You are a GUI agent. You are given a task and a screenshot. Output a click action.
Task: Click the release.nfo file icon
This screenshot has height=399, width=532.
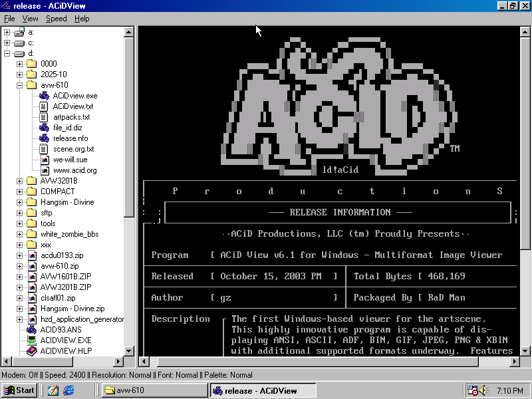coord(44,138)
